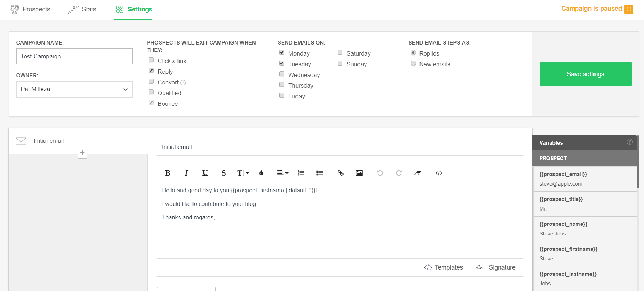The image size is (644, 291).
Task: Clear formatting with the eraser icon
Action: [x=418, y=173]
